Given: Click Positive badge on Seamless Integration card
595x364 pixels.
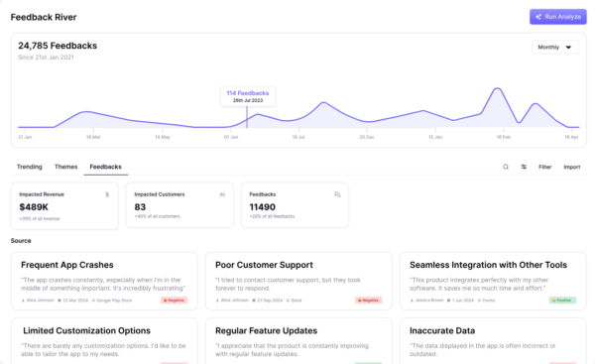Looking at the screenshot, I should (x=562, y=300).
